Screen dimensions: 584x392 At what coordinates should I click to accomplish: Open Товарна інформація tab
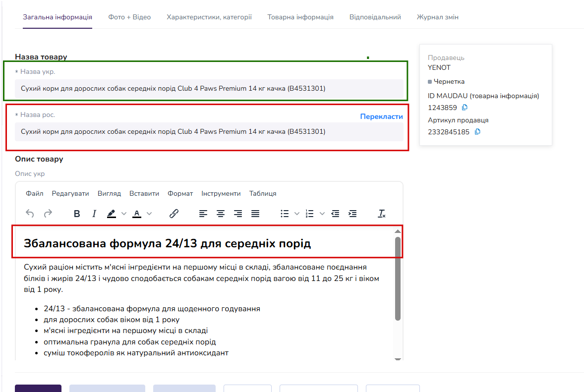tap(300, 17)
